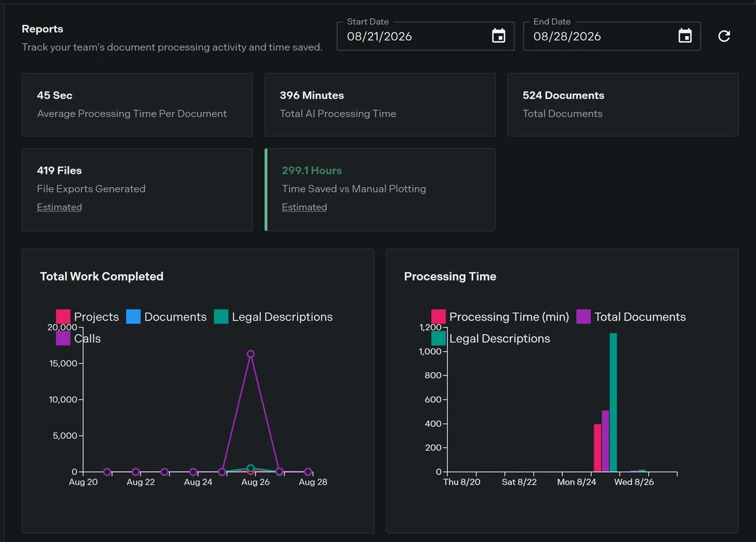This screenshot has width=756, height=542.
Task: Click the Thu 8/20 axis label
Action: 462,482
